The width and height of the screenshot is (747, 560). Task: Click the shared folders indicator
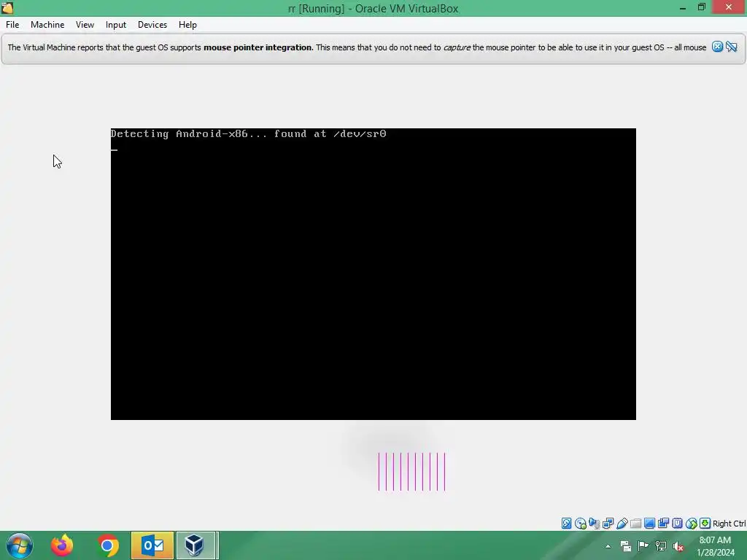(635, 524)
